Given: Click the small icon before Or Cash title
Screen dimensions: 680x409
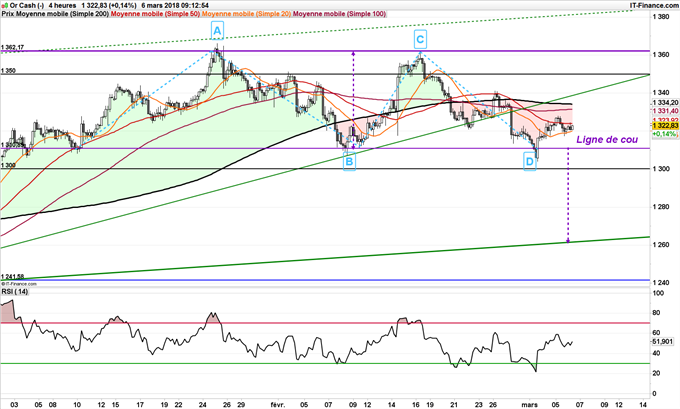Looking at the screenshot, I should (x=5, y=6).
